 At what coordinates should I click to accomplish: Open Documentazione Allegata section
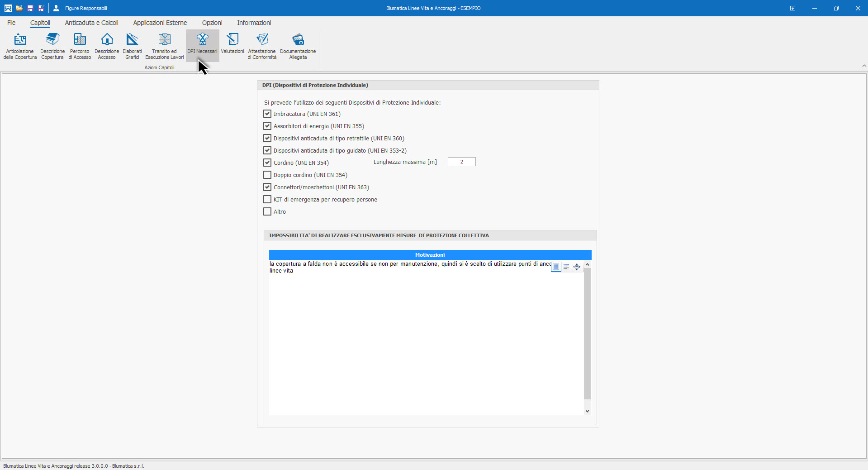click(x=298, y=46)
